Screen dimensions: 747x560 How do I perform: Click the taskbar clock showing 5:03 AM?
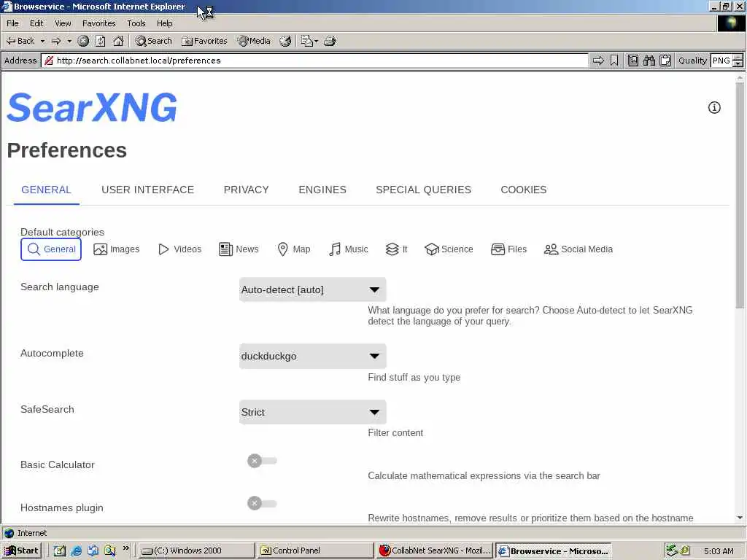pyautogui.click(x=719, y=551)
